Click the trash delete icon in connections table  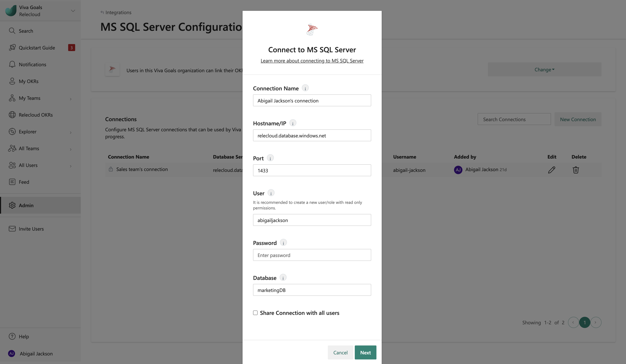tap(575, 170)
